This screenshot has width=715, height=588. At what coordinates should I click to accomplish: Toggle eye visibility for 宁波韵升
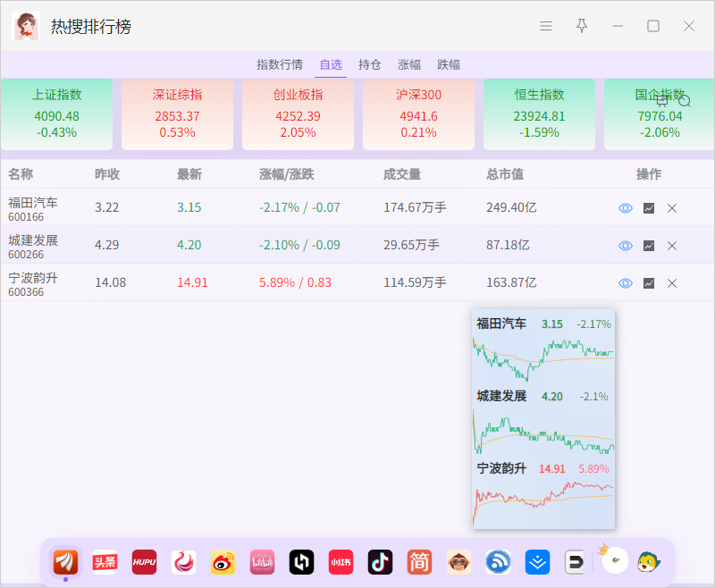626,283
